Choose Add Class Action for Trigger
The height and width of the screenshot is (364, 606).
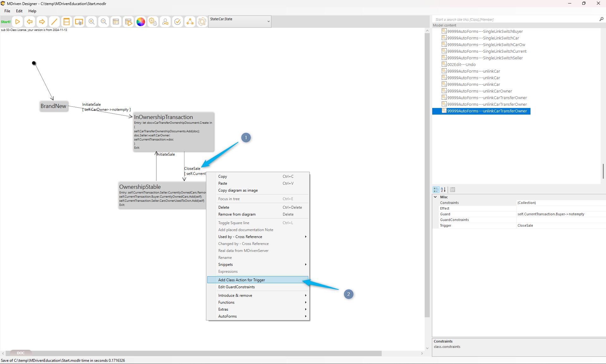242,280
